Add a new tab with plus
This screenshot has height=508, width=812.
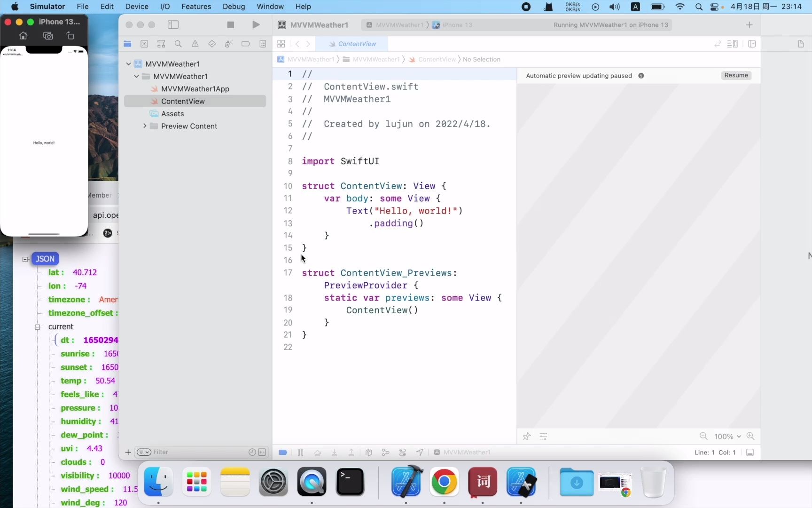750,25
